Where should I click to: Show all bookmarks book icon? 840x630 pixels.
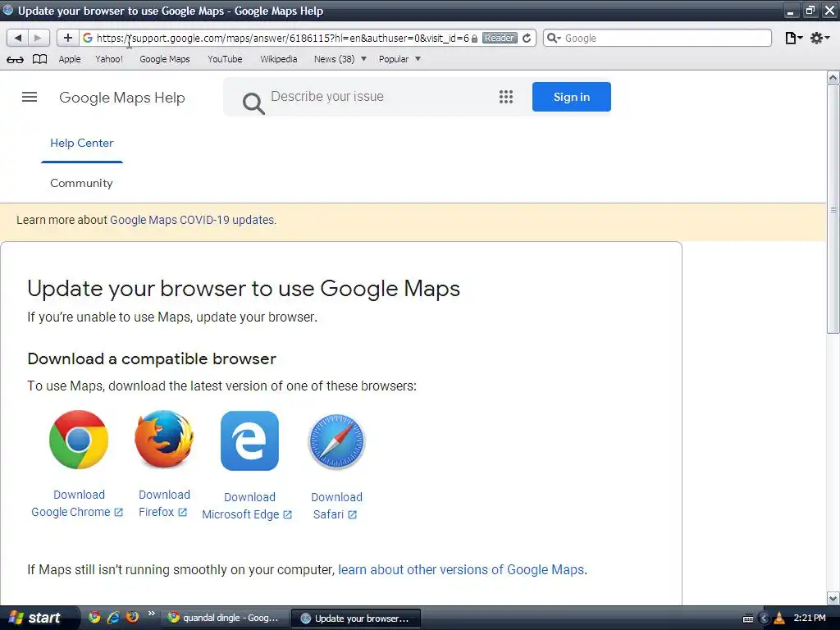(x=39, y=59)
